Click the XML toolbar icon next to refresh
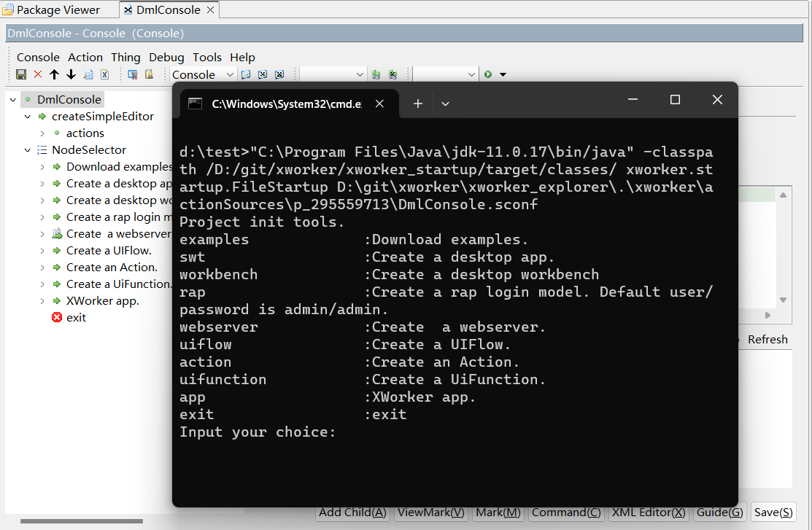The image size is (812, 530). 104,74
